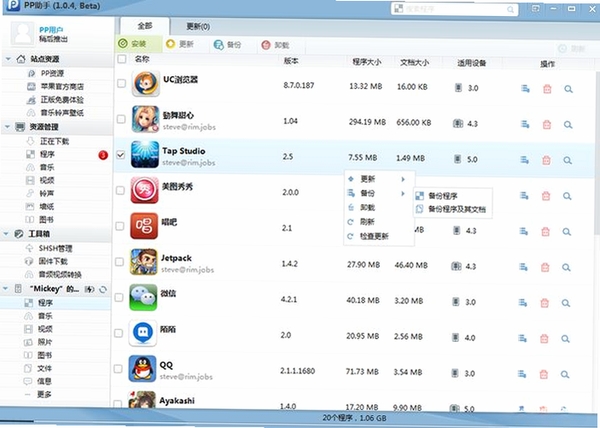Click the red uninstall icon for UC浏览器
The width and height of the screenshot is (600, 428).
(547, 89)
